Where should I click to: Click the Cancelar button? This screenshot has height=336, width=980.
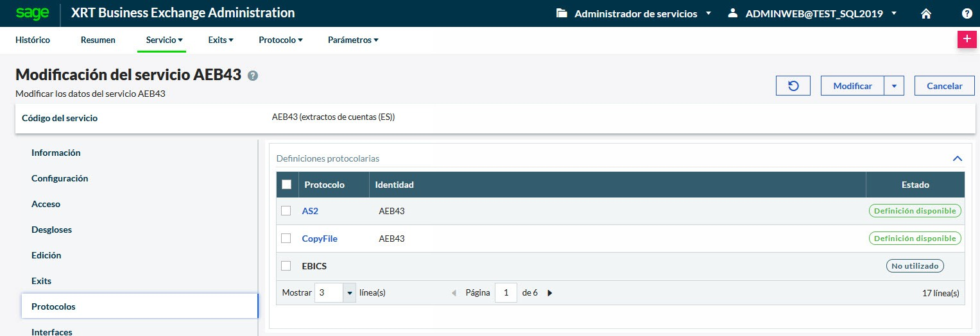pos(944,86)
